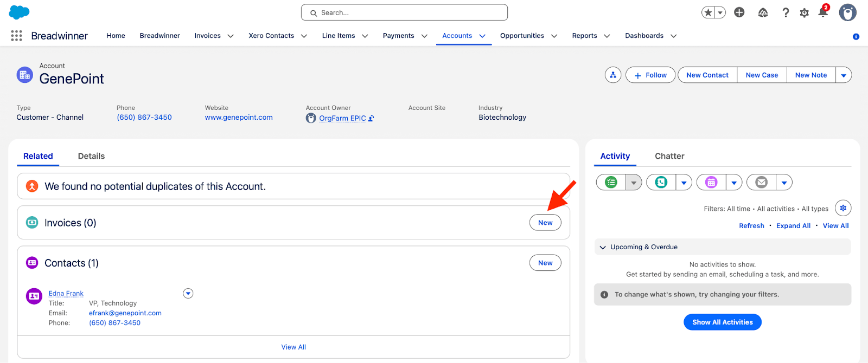Click Refresh in the activity timeline
The image size is (868, 363).
point(751,226)
